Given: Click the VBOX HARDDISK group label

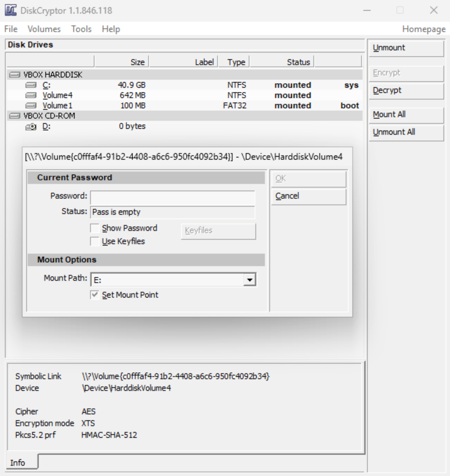Looking at the screenshot, I should click(x=53, y=75).
